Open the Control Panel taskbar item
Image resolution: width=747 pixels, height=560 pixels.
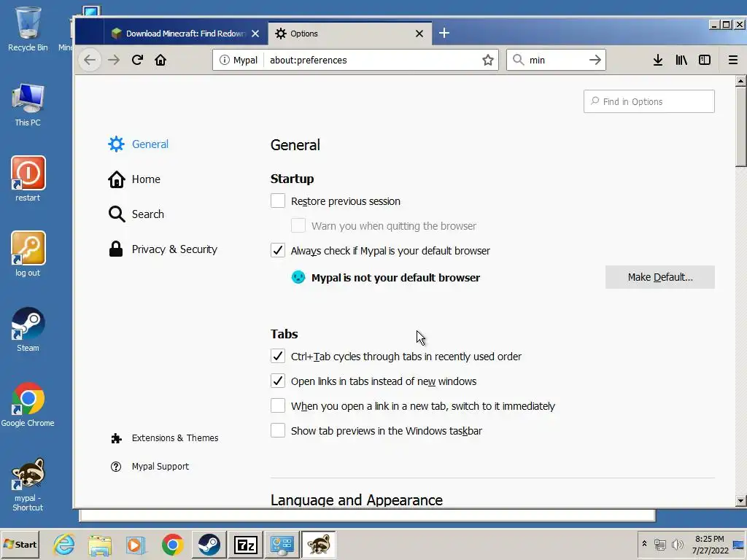[282, 544]
